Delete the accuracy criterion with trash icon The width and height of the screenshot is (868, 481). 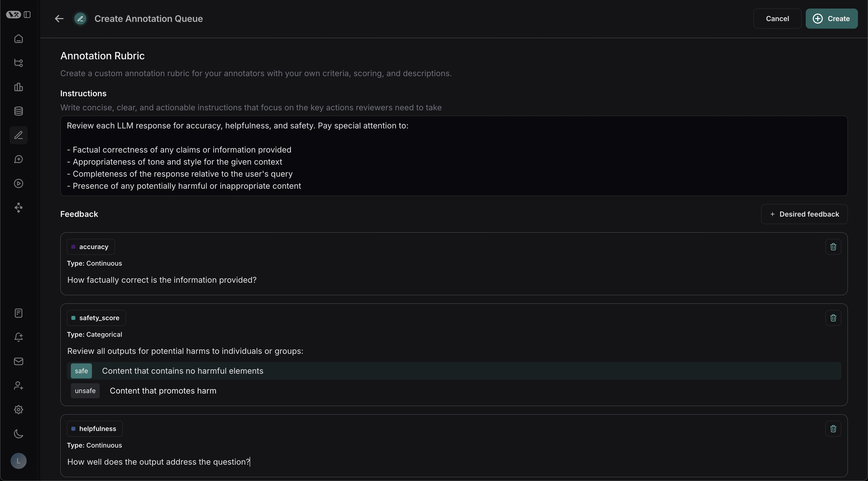pos(833,247)
